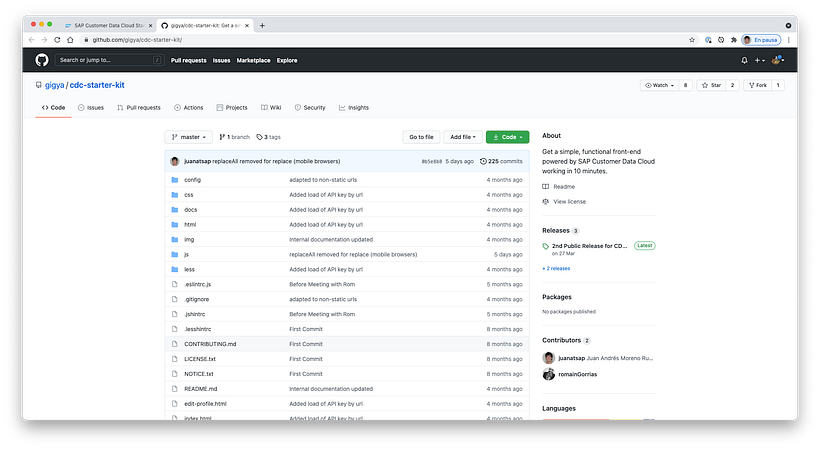Star the repository
This screenshot has width=820, height=450.
coord(711,85)
